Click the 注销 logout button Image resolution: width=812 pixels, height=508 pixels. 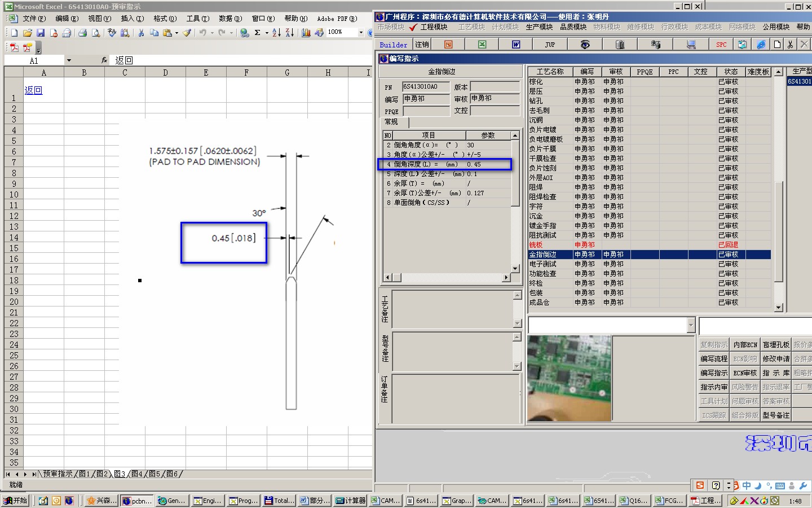(422, 45)
